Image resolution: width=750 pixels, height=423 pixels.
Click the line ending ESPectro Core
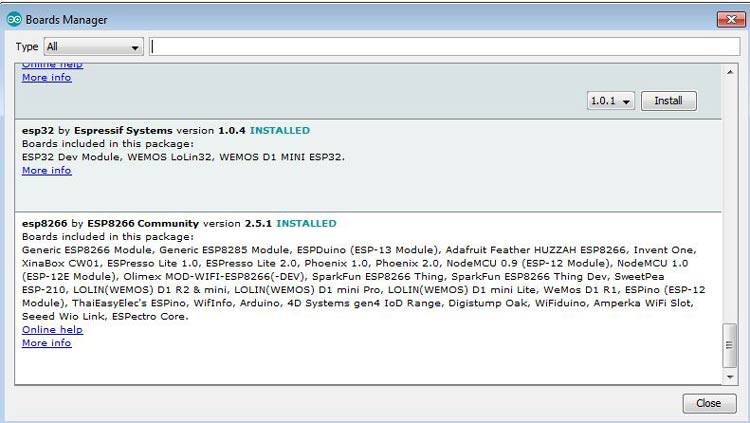[x=105, y=316]
